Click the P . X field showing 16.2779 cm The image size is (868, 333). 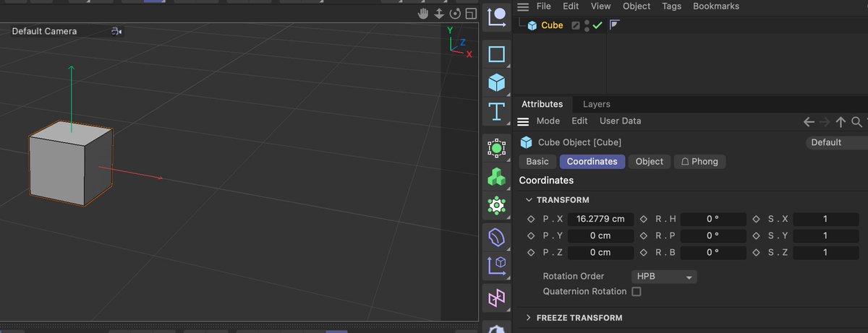tap(601, 219)
